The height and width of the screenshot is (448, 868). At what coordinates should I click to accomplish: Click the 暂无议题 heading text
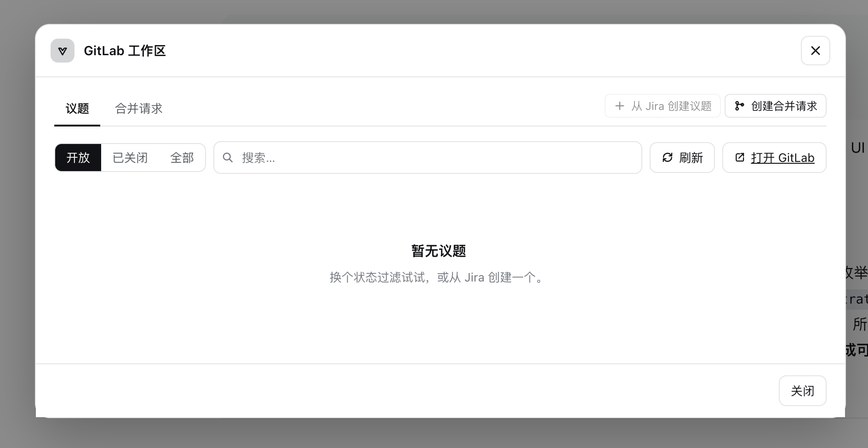point(439,251)
